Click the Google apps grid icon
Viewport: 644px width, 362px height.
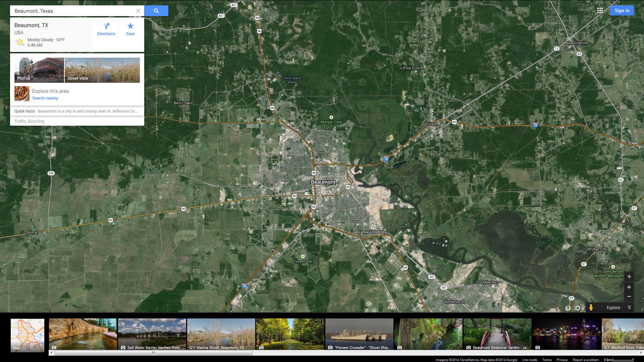click(600, 10)
